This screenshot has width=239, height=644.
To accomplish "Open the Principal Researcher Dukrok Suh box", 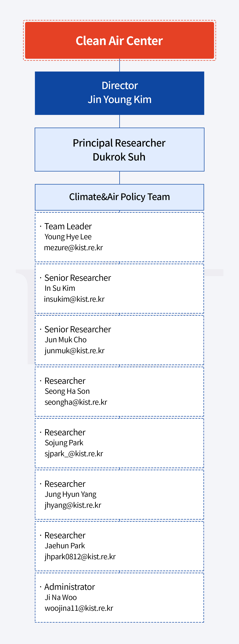I will [119, 150].
